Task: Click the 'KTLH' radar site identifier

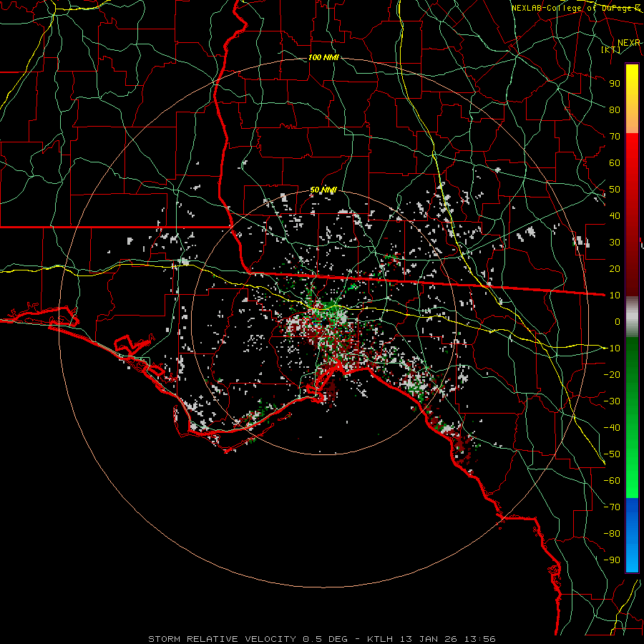Action: pyautogui.click(x=380, y=639)
